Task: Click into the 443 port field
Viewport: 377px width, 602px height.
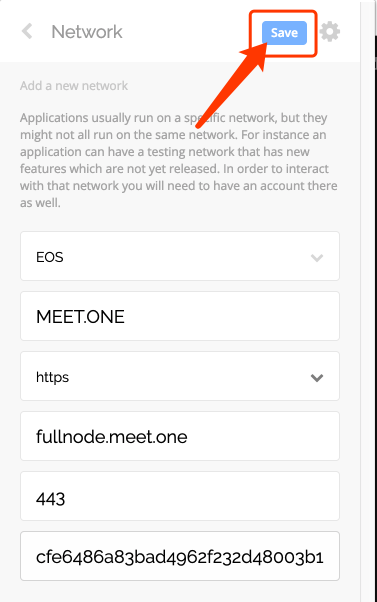Action: (180, 496)
